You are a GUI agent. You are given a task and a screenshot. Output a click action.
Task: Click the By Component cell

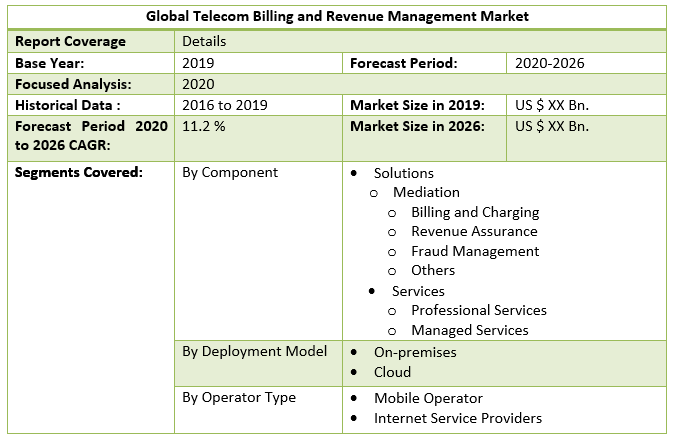point(230,172)
